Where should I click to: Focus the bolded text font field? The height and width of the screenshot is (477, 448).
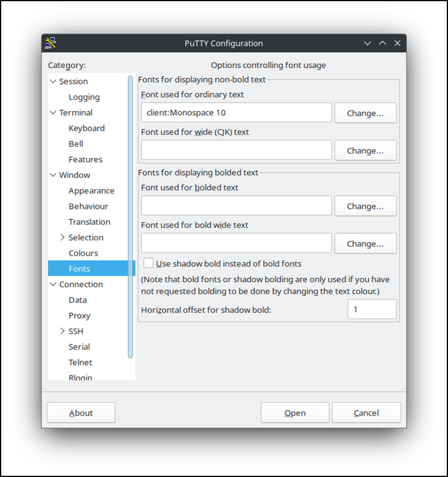[x=236, y=206]
